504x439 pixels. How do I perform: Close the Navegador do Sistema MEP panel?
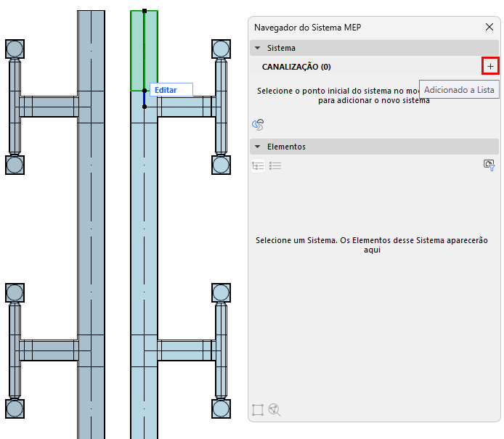coord(489,27)
